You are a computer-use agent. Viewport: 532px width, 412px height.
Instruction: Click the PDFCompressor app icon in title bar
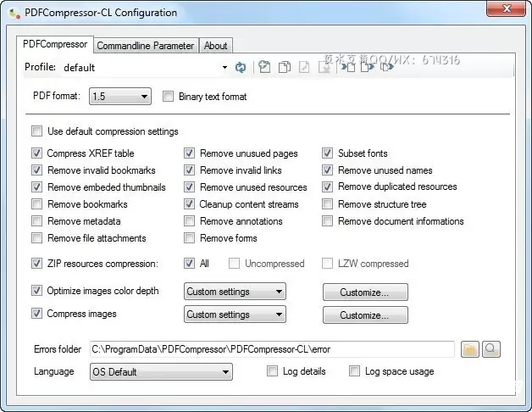coord(14,14)
